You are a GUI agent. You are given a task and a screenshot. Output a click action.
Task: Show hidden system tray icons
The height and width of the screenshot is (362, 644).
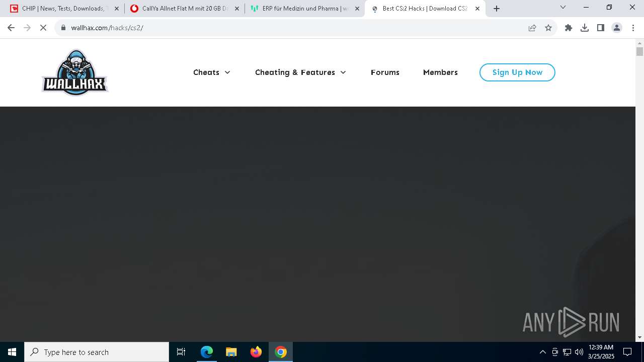[542, 352]
